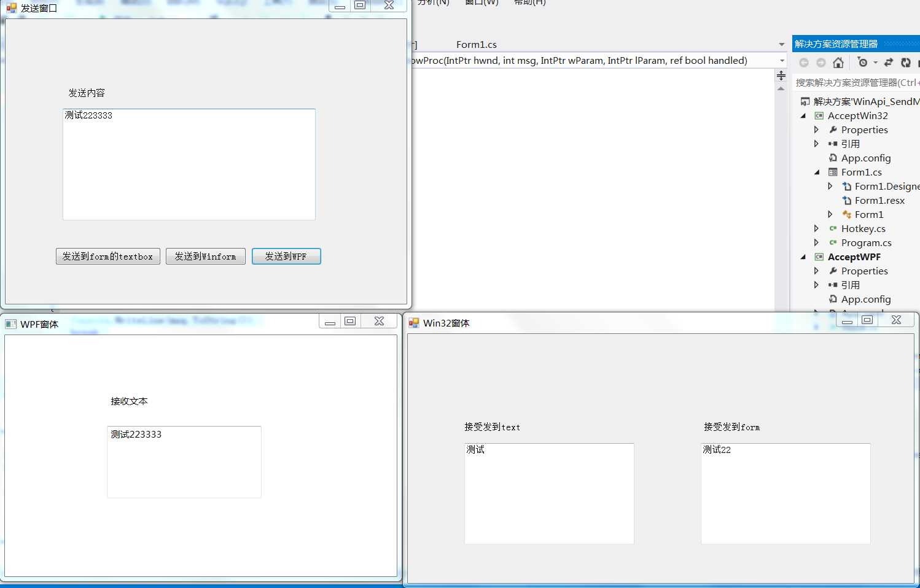Click the AcceptWPF project icon
The image size is (920, 588).
pyautogui.click(x=819, y=257)
